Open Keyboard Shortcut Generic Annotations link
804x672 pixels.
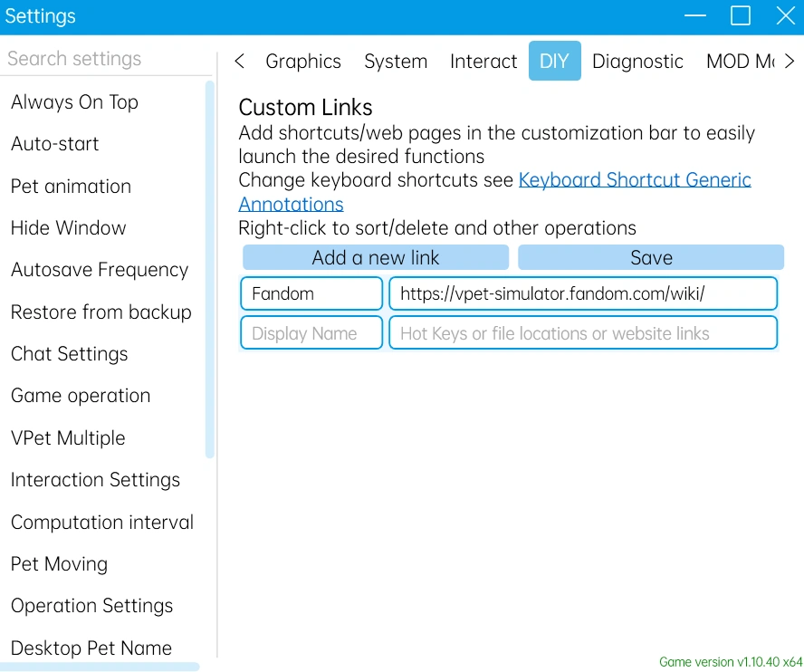pos(635,180)
